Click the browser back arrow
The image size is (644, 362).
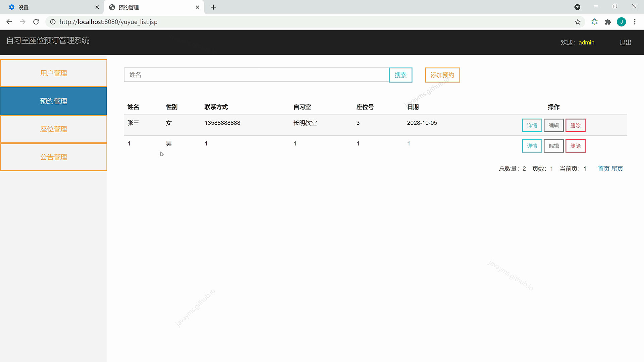[x=9, y=22]
